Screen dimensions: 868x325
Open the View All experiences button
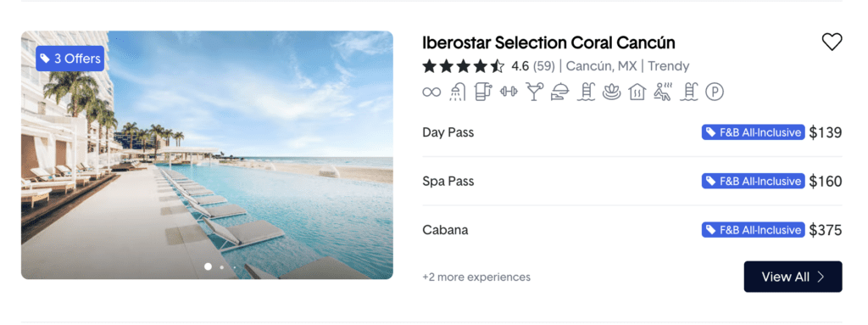[793, 277]
